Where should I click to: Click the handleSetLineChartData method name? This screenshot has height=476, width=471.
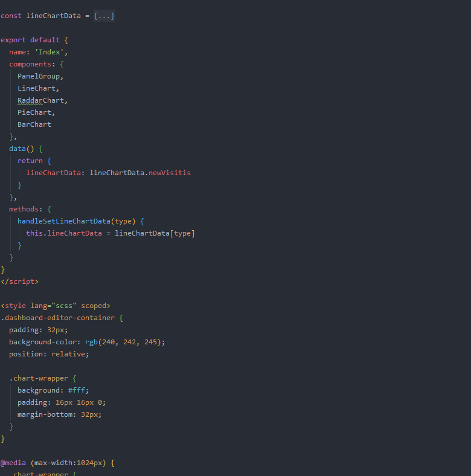64,221
